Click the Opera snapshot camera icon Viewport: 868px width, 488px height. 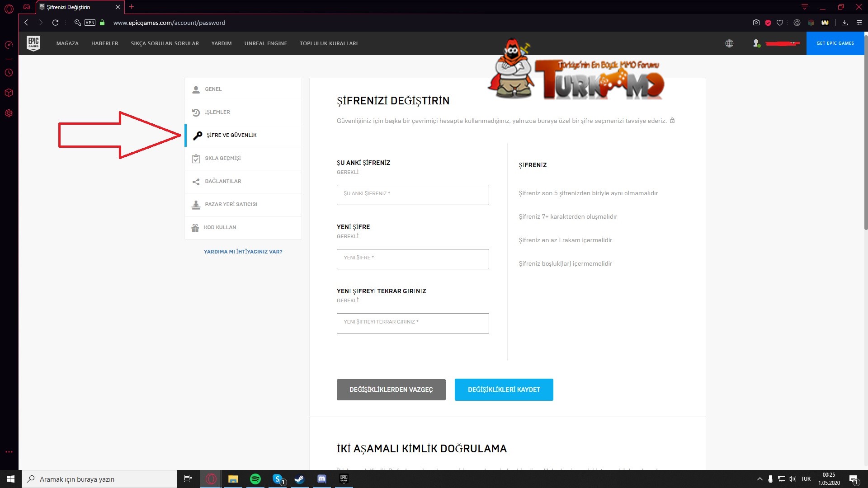click(x=756, y=23)
